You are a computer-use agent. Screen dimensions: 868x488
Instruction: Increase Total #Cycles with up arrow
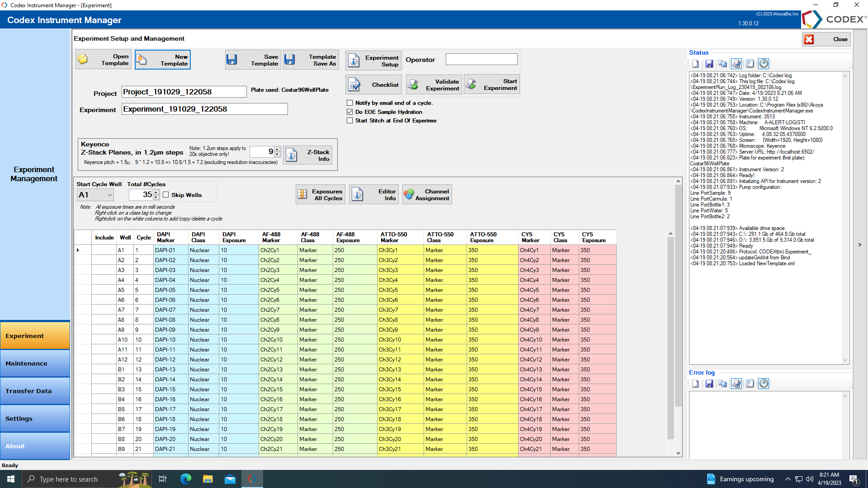click(156, 192)
